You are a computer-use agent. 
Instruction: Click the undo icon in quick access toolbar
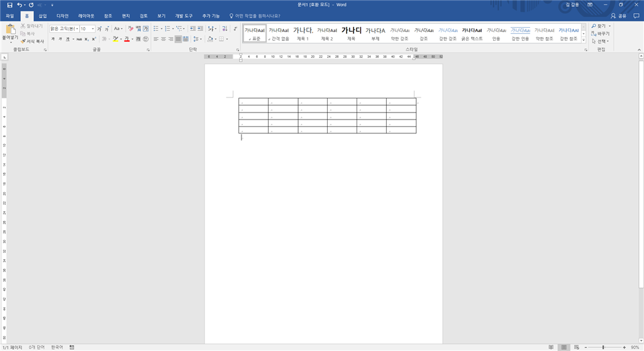point(19,5)
